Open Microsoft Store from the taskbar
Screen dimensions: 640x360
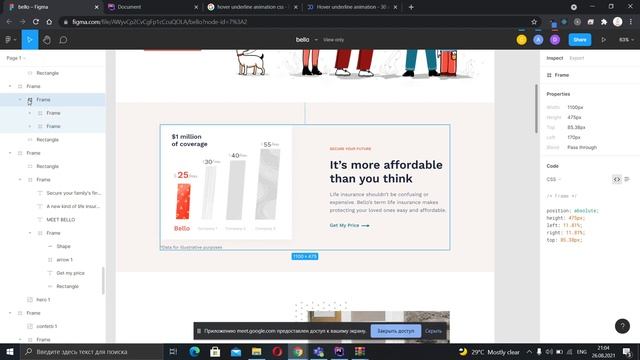point(215,351)
